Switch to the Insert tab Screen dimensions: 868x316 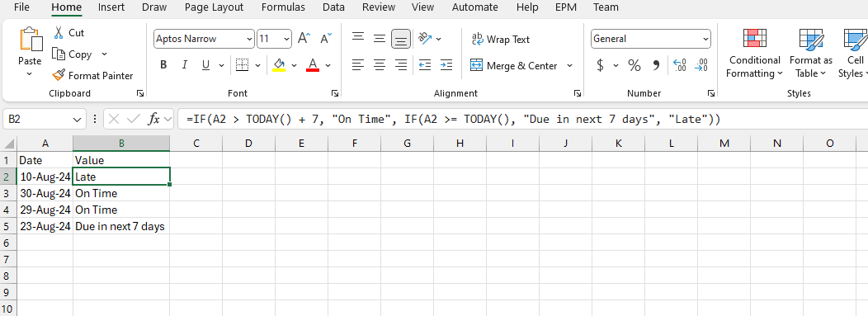pos(111,7)
